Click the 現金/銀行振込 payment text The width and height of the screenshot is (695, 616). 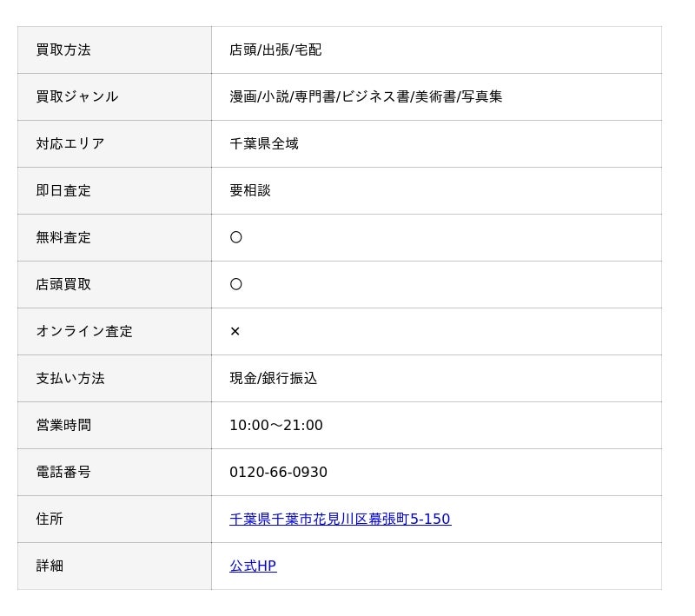(x=273, y=378)
